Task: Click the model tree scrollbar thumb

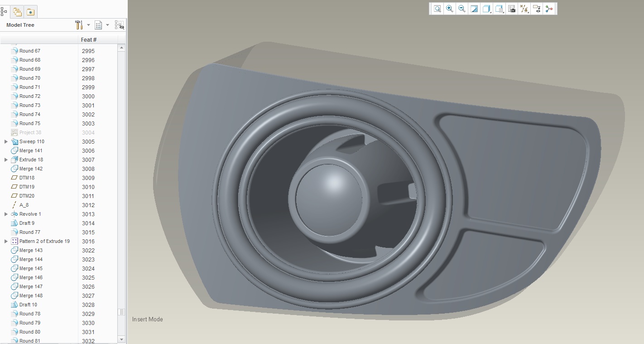Action: click(121, 312)
